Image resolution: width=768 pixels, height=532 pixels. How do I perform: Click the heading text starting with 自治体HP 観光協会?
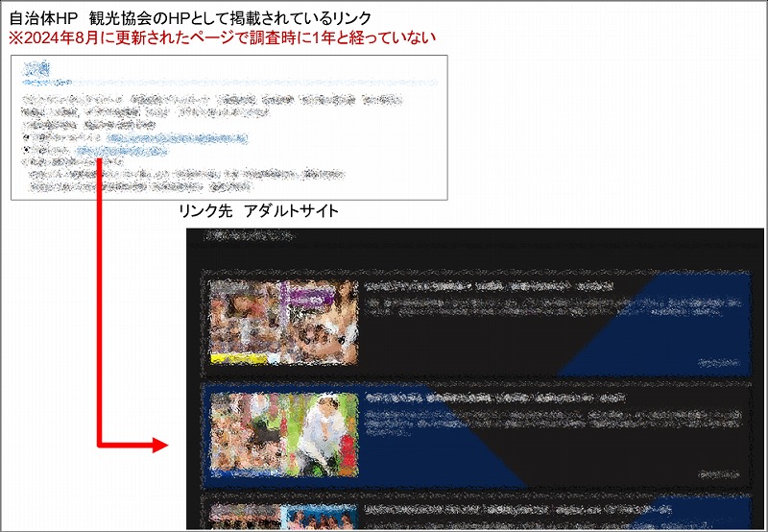190,18
